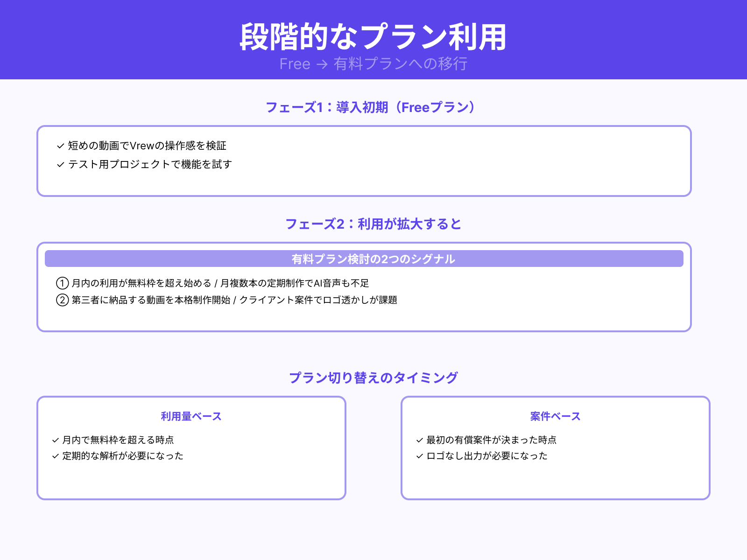Click the 段階的なプラン利用 title text

[373, 35]
